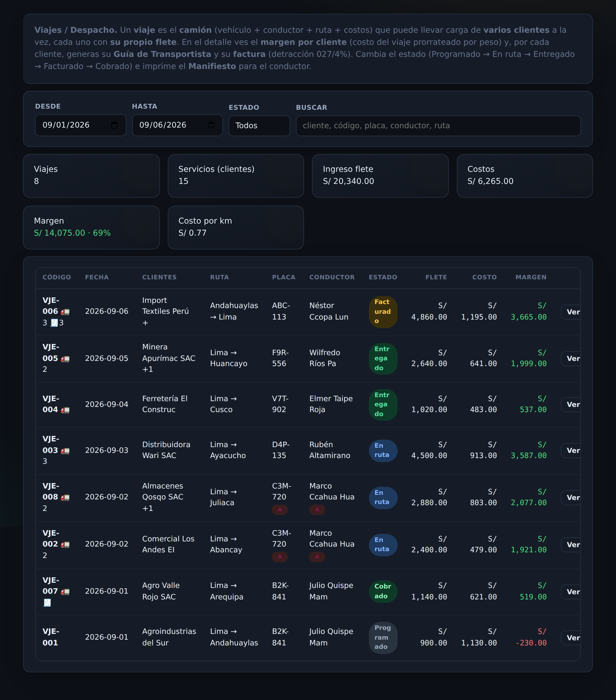Click the truck icon on VJE-003
616x700 pixels.
65,451
